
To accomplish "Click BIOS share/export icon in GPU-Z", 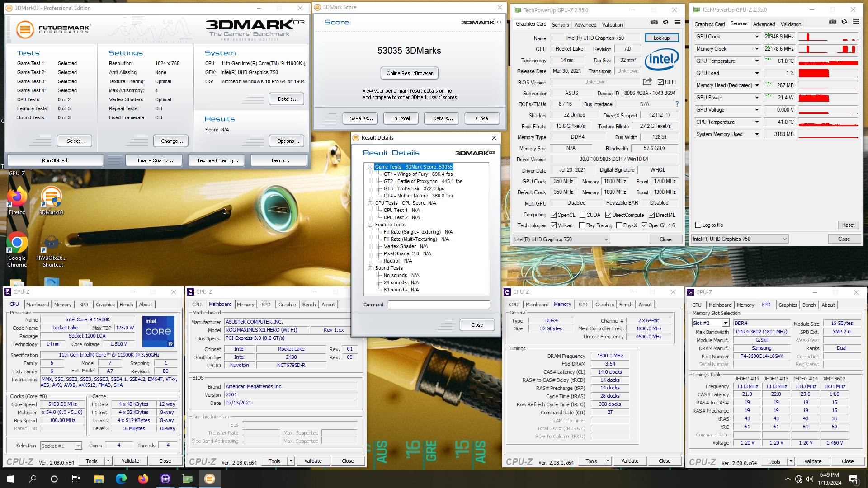I will 647,82.
